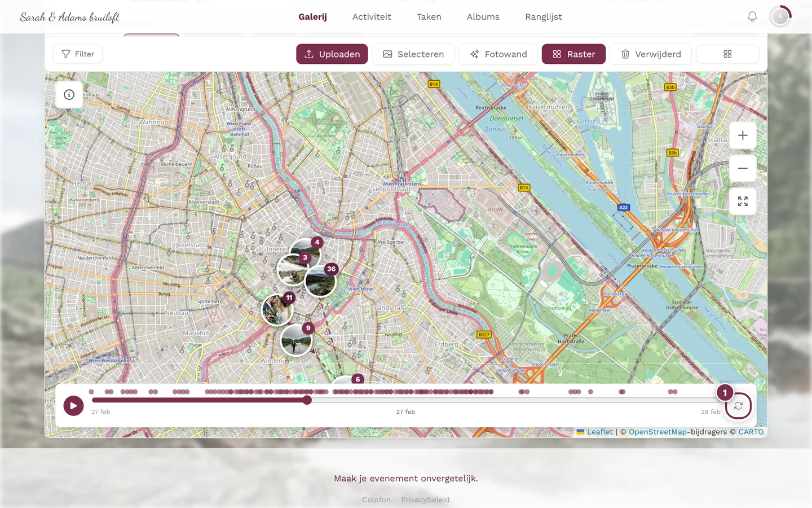Open photo cluster with 4 photos

point(306,252)
